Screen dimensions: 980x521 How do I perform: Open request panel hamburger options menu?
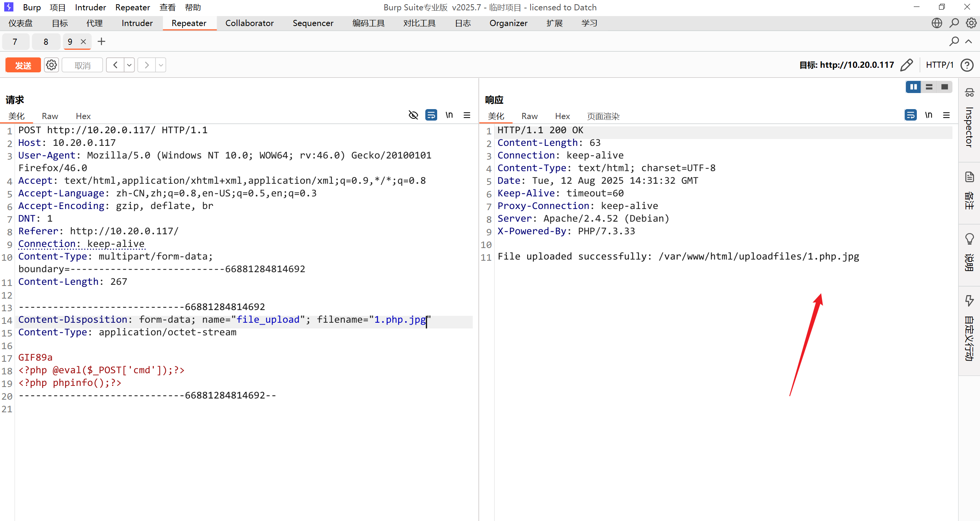(467, 115)
